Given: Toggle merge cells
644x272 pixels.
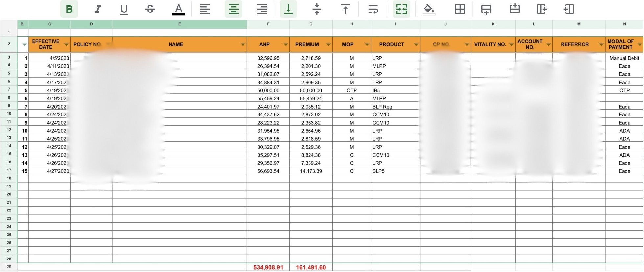Looking at the screenshot, I should click(x=402, y=9).
